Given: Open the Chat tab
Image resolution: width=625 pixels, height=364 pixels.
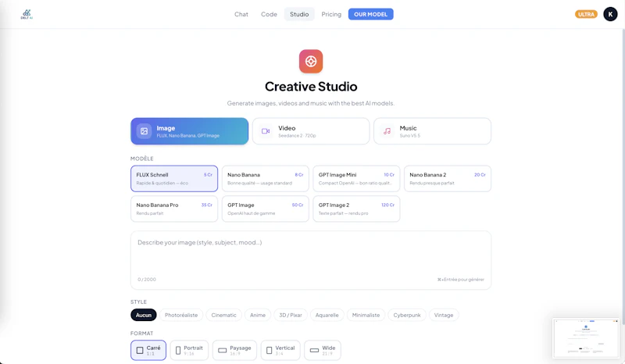Looking at the screenshot, I should pos(241,14).
